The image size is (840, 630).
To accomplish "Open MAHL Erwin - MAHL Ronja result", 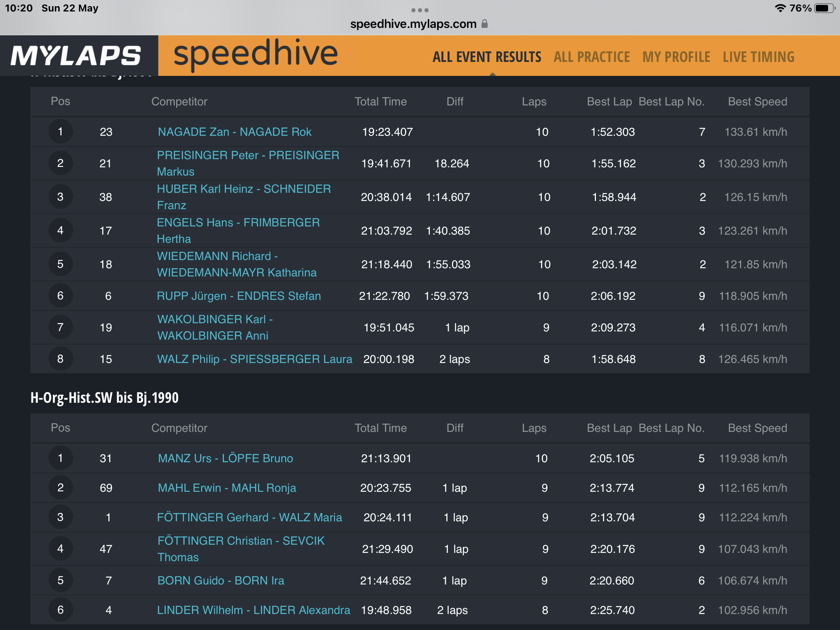I will (227, 488).
